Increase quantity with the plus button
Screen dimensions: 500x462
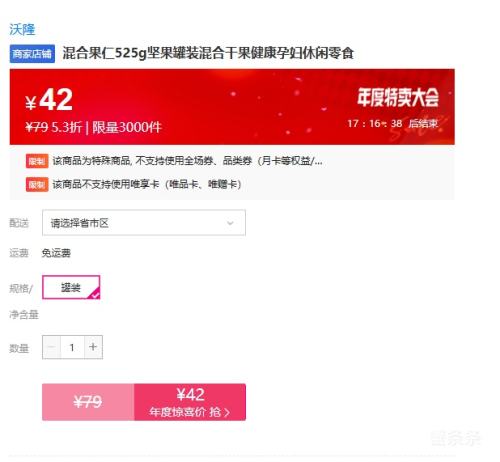click(x=93, y=347)
